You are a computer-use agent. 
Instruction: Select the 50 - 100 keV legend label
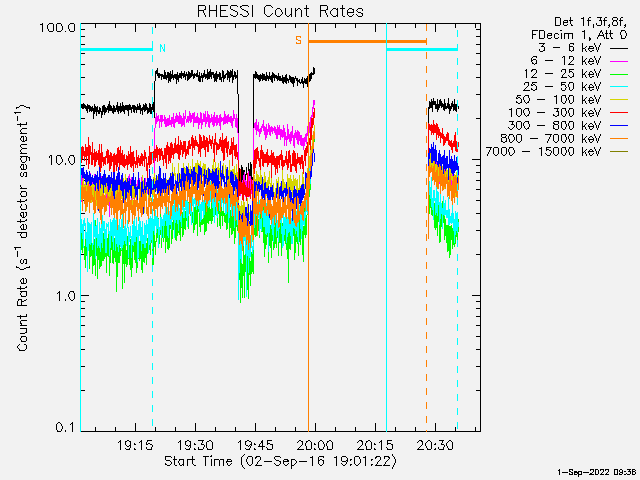558,100
